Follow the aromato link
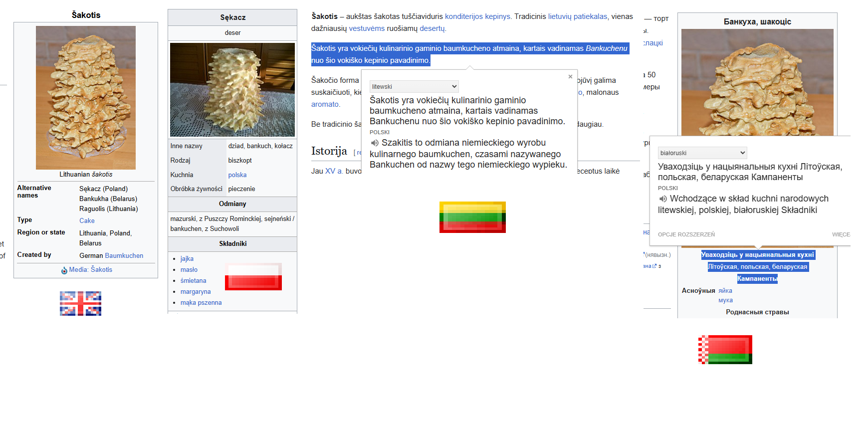Image resolution: width=868 pixels, height=426 pixels. pyautogui.click(x=325, y=104)
